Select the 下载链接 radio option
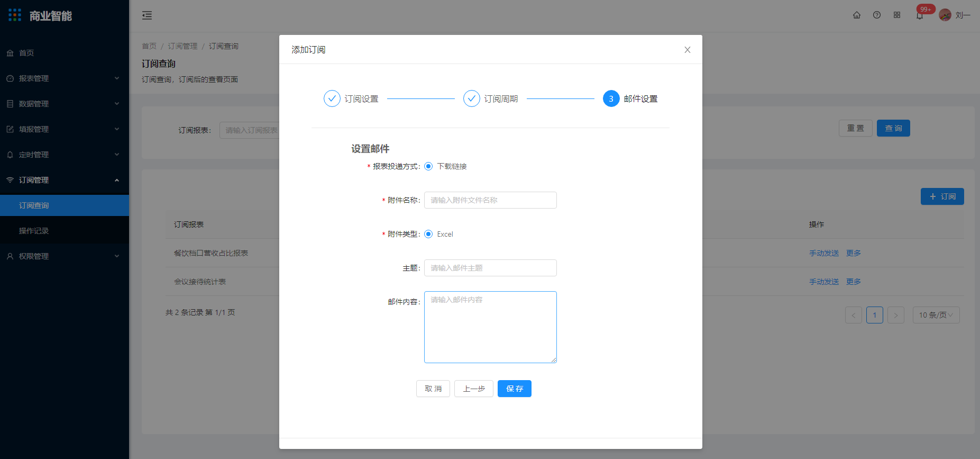 [x=428, y=166]
